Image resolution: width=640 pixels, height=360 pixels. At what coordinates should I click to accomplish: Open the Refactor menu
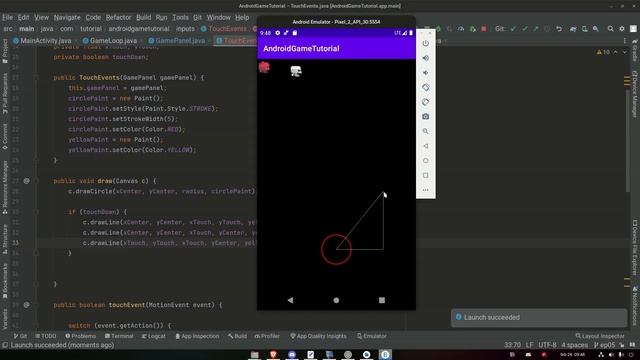tap(118, 18)
